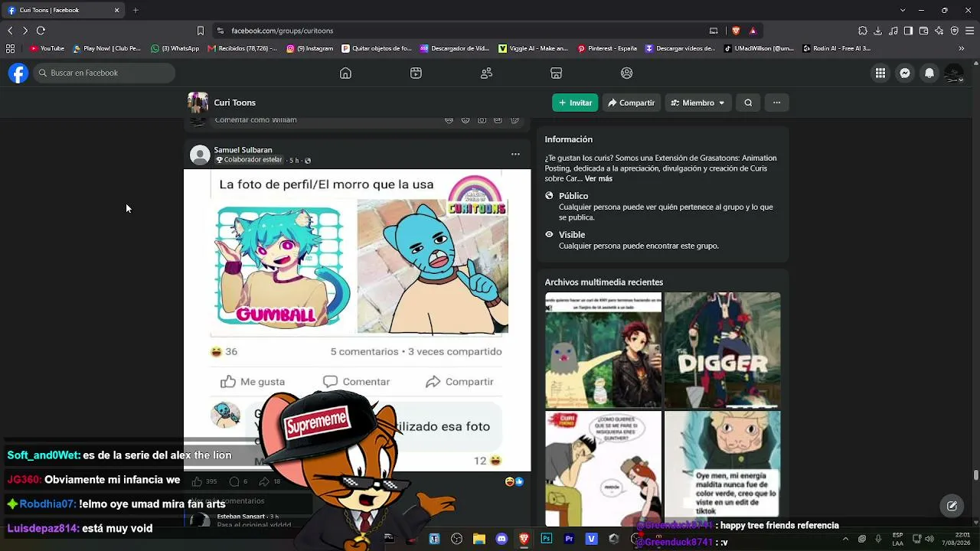Click the browser address bar URL
Screen dimensions: 980x551
tap(283, 31)
